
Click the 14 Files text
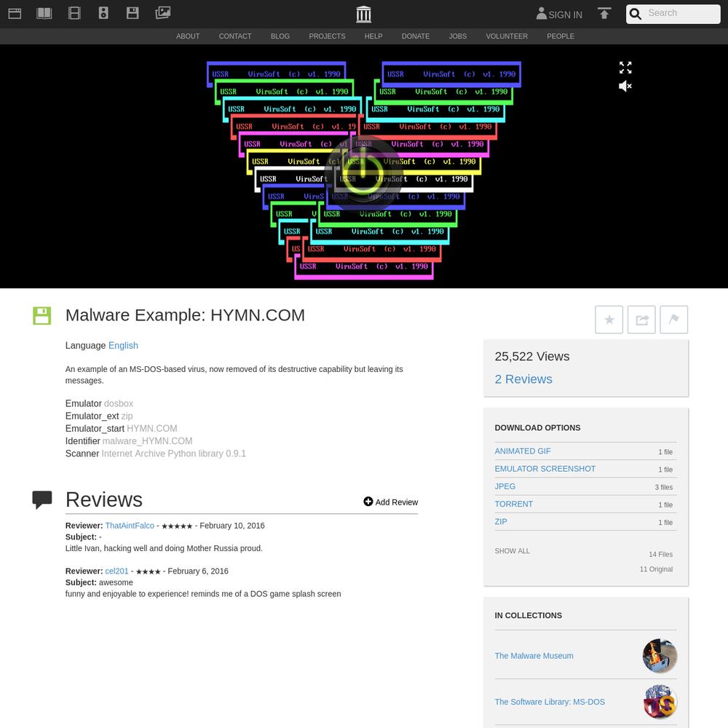tap(661, 554)
